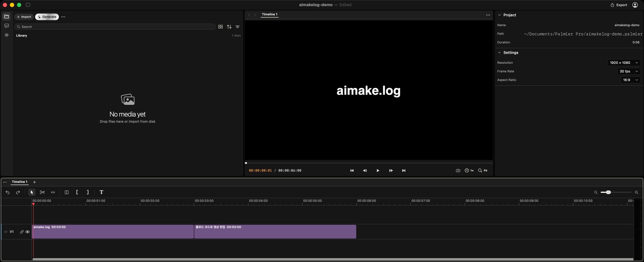Viewport: 644px width, 262px height.
Task: Toggle V1 track visibility eye
Action: pyautogui.click(x=28, y=232)
